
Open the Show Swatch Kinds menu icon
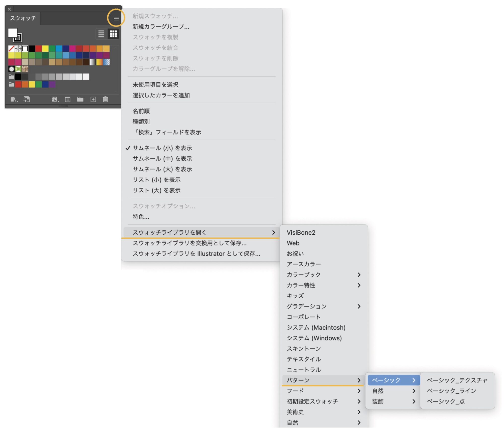55,99
